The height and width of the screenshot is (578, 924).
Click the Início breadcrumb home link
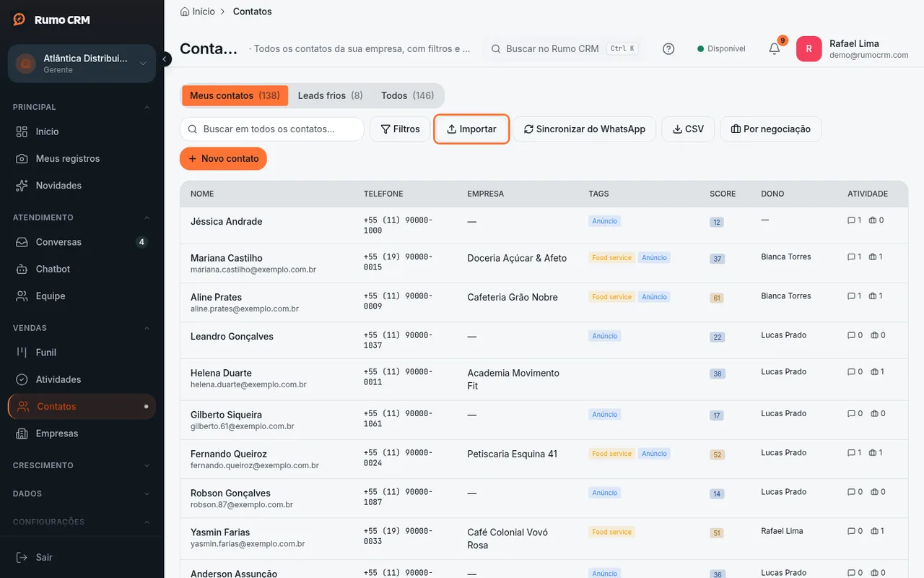pyautogui.click(x=197, y=12)
